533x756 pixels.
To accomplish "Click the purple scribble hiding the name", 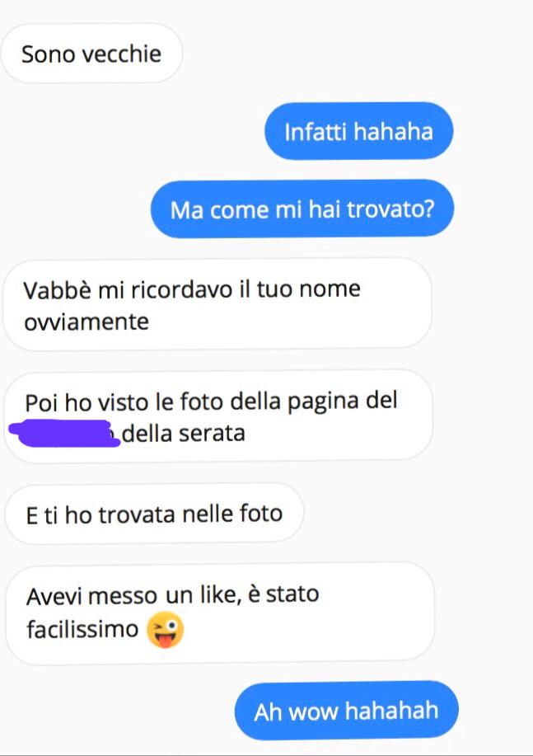I will 64,434.
